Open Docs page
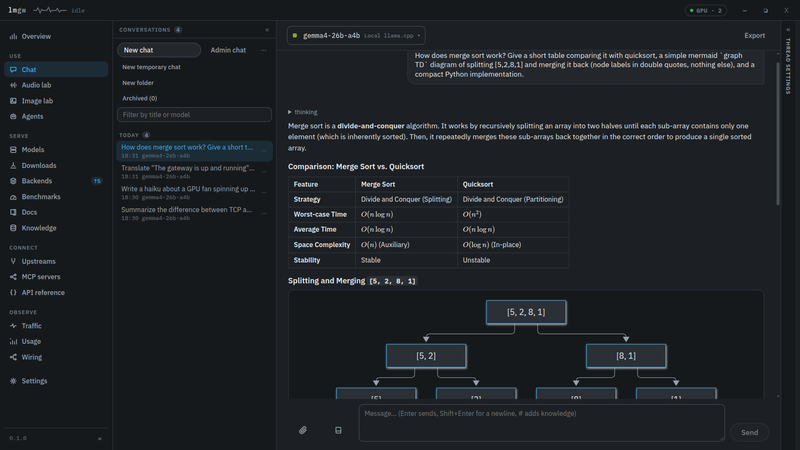800x450 pixels. [56, 212]
